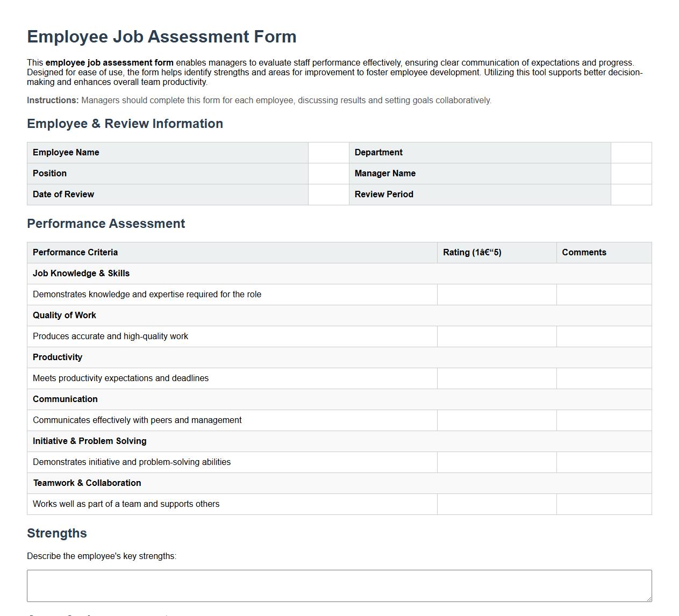Select the comments cell for Communication
This screenshot has height=616, width=679.
point(603,420)
